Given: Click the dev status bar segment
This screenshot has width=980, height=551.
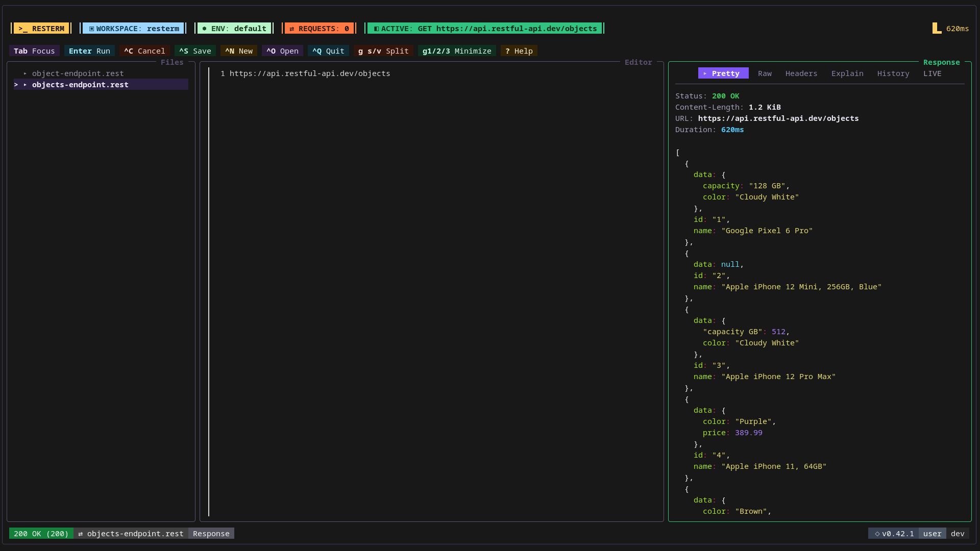Looking at the screenshot, I should 958,534.
